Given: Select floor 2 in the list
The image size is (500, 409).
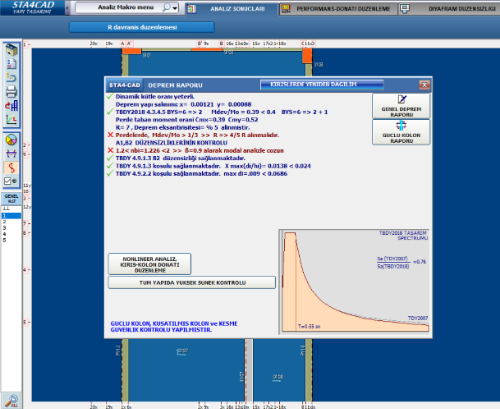Looking at the screenshot, I should tap(12, 222).
